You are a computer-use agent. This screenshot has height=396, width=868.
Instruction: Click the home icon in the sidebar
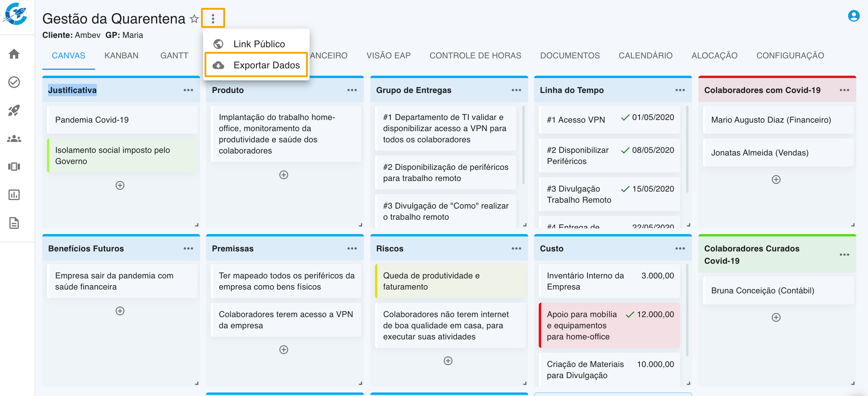[x=14, y=54]
